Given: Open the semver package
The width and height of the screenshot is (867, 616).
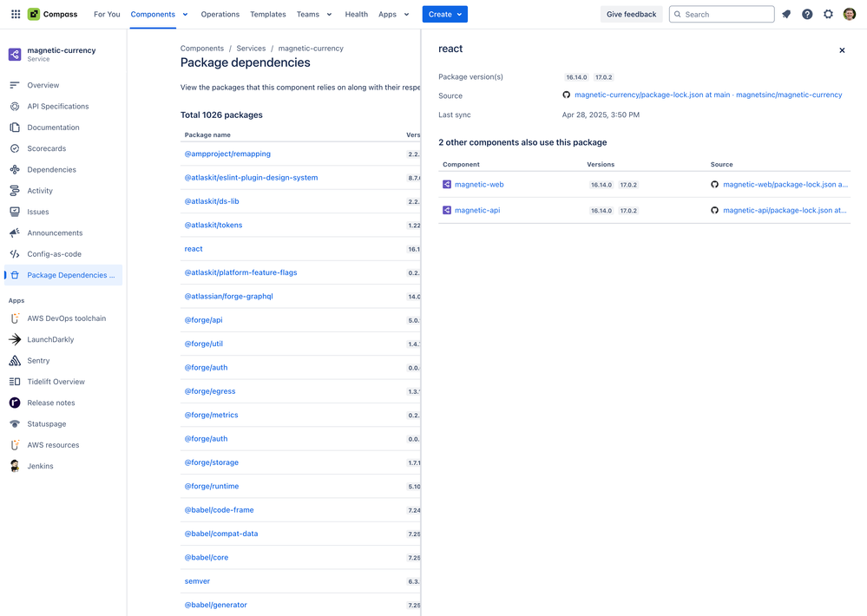Looking at the screenshot, I should [x=197, y=581].
